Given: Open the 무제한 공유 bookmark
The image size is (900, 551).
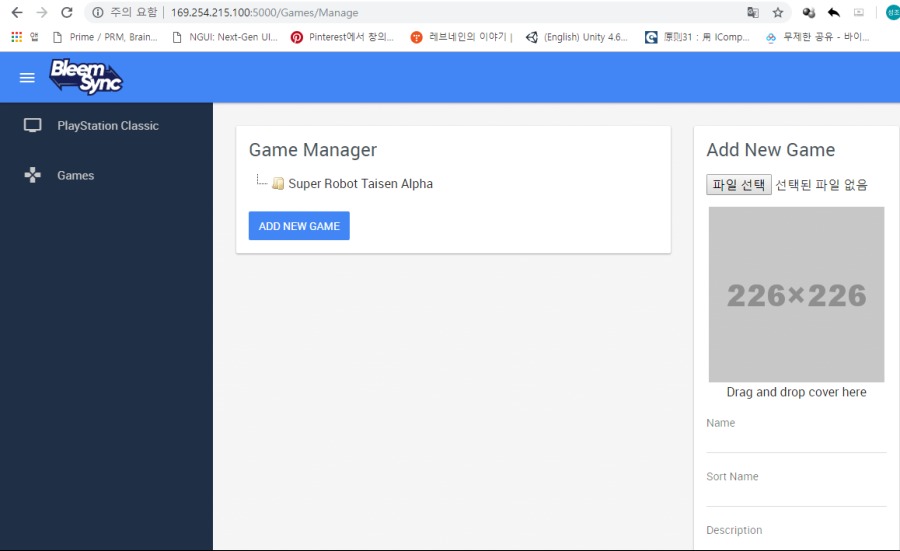Looking at the screenshot, I should tap(817, 37).
